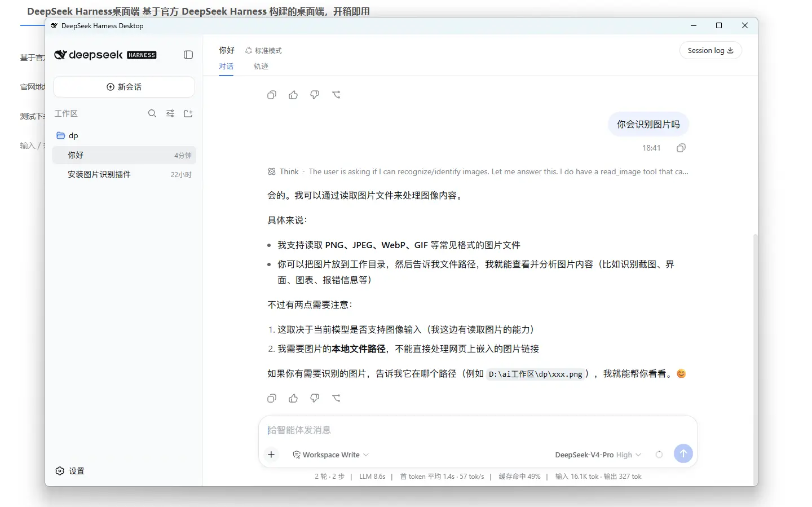Screen dimensions: 812x507
Task: Add a new workspace folder icon
Action: point(188,113)
